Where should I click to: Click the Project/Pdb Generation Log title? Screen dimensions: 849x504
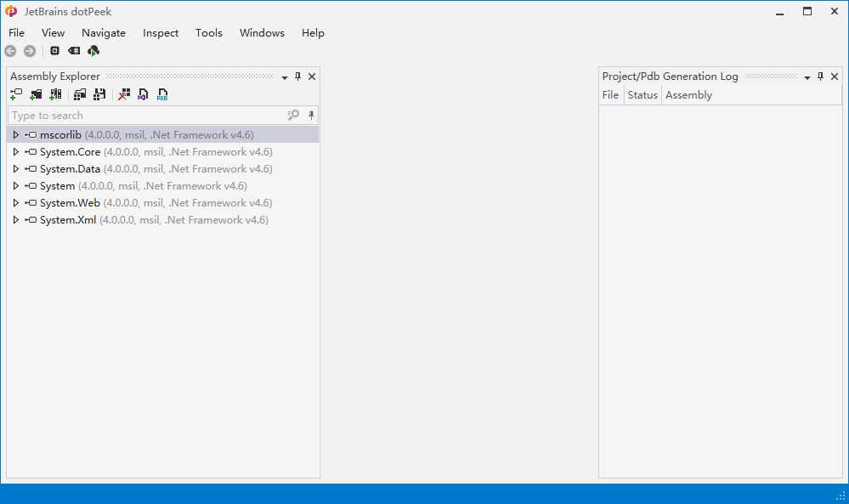671,76
